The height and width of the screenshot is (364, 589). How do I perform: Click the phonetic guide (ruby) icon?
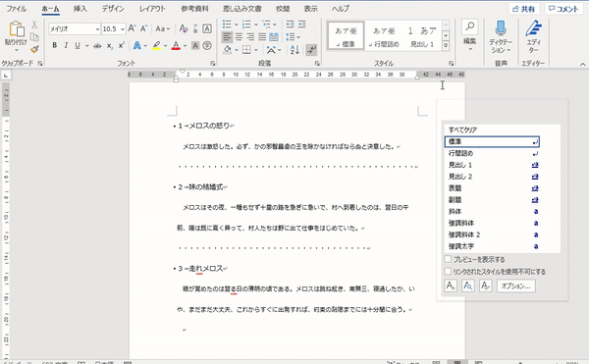(195, 28)
